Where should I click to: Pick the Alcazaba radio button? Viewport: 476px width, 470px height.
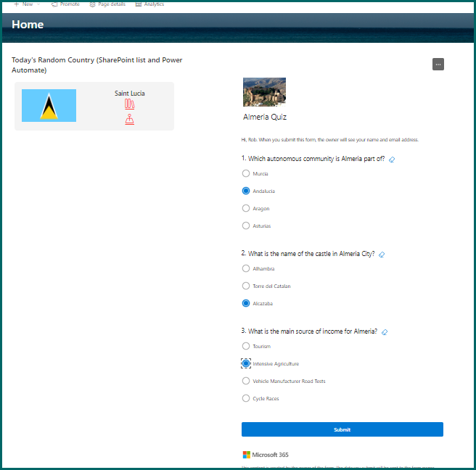(246, 303)
